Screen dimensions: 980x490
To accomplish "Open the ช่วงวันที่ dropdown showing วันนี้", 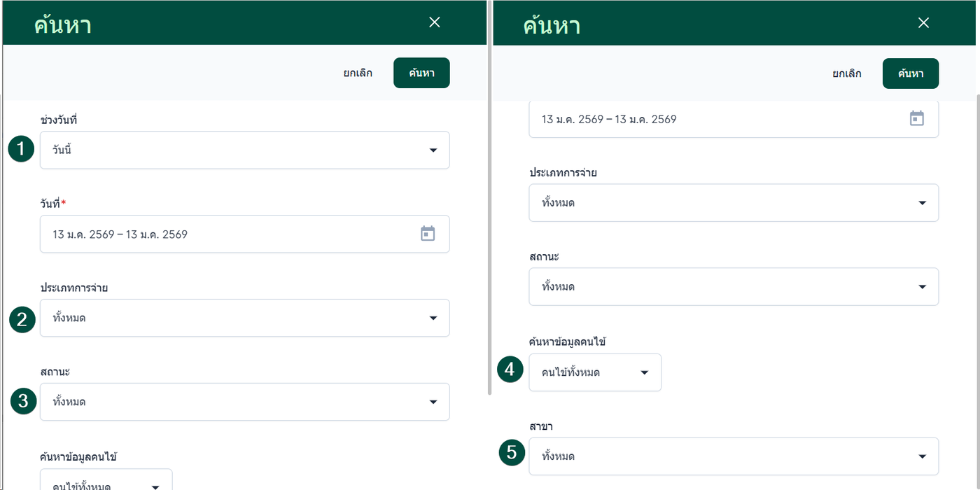I will pyautogui.click(x=244, y=150).
